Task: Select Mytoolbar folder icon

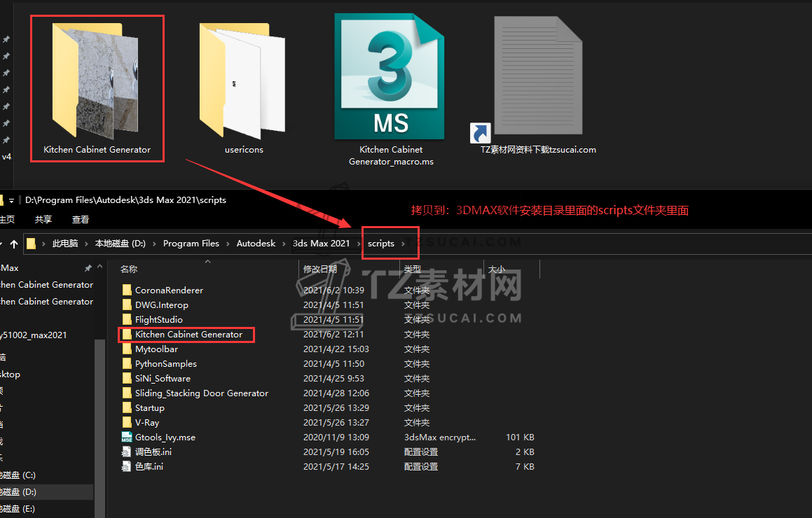Action: [127, 349]
